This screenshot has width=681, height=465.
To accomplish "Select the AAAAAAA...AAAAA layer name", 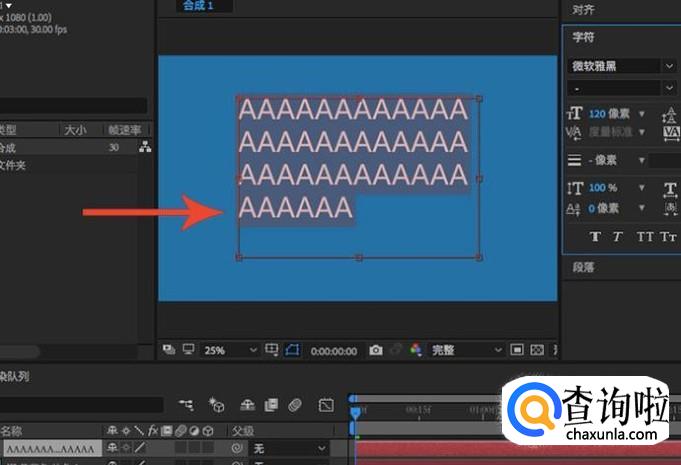I will pyautogui.click(x=51, y=449).
